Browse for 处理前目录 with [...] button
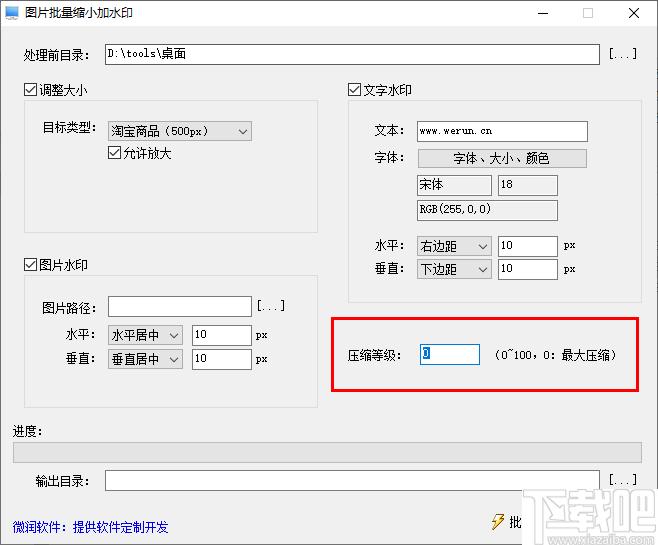This screenshot has width=658, height=545. coord(623,54)
